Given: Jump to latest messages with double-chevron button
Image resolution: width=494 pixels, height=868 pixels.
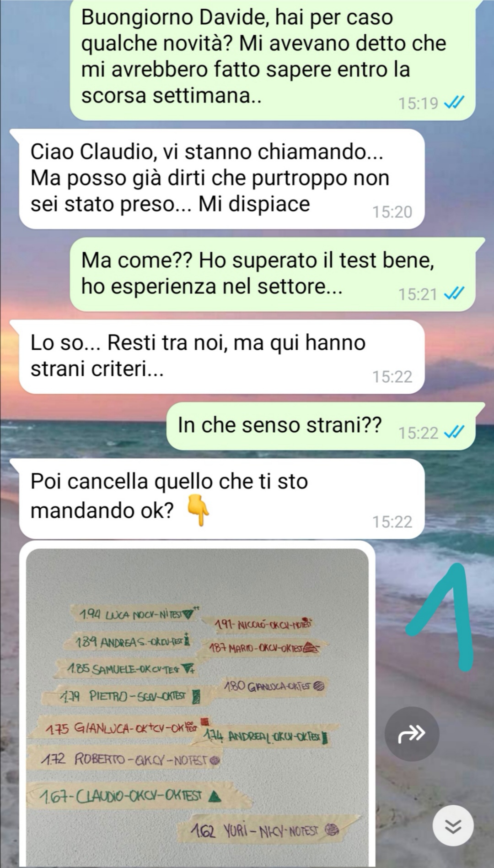Looking at the screenshot, I should [453, 825].
